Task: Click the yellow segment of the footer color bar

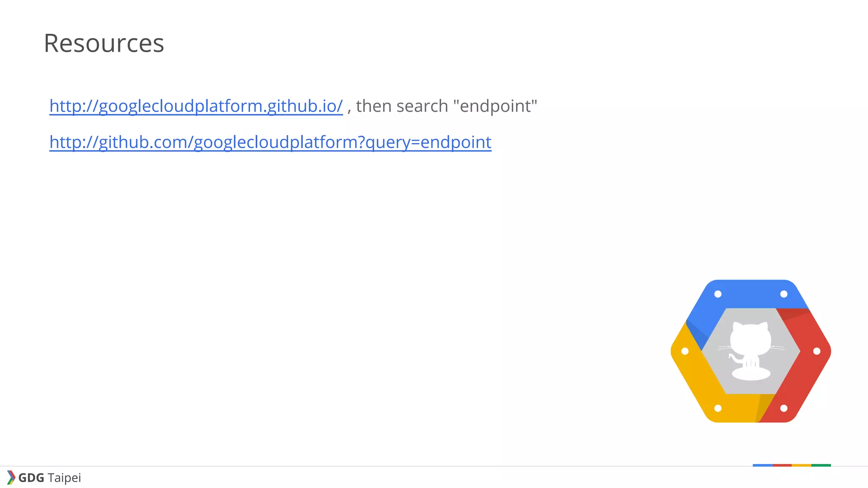Action: click(801, 465)
